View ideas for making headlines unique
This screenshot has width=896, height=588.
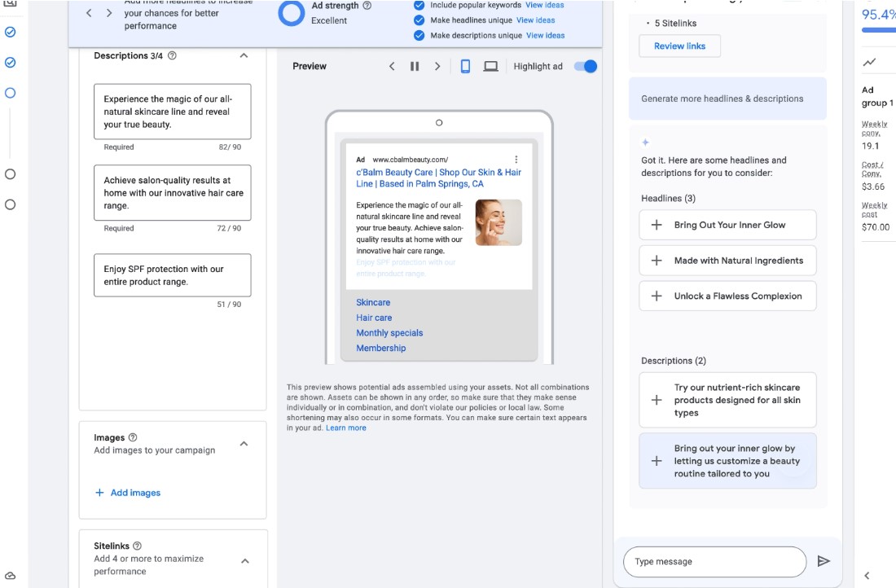coord(535,20)
